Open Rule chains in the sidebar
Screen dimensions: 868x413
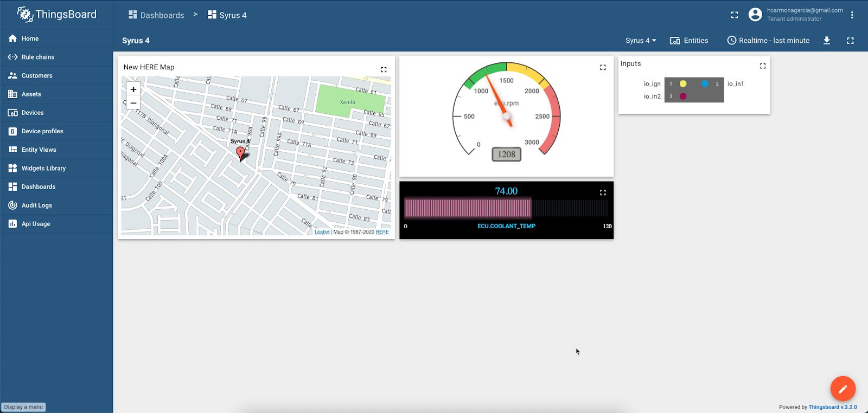(38, 57)
